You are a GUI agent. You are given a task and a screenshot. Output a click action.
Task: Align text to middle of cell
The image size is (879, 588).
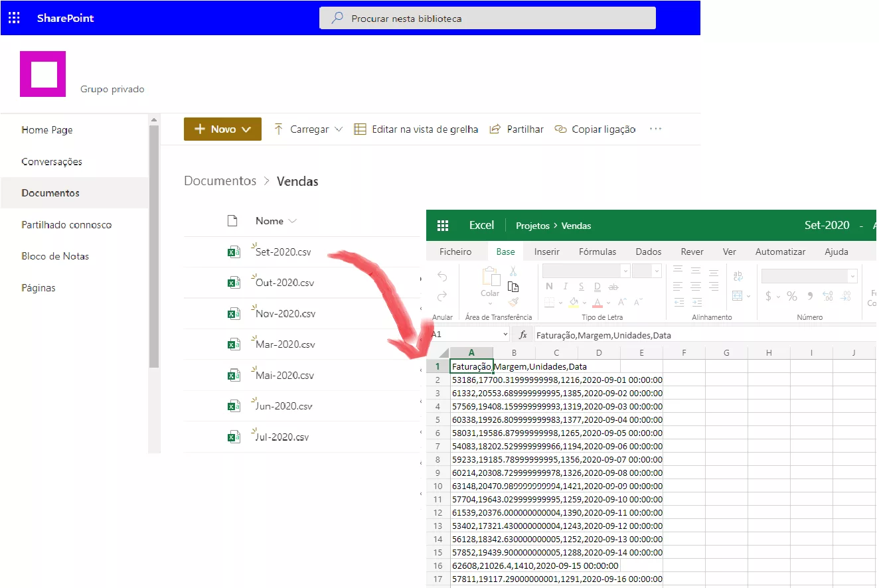tap(695, 270)
